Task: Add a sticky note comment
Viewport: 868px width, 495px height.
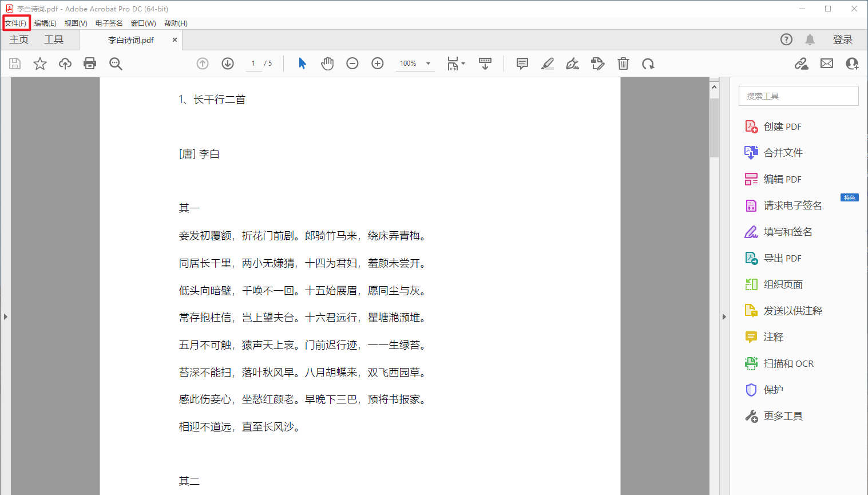Action: pos(522,64)
